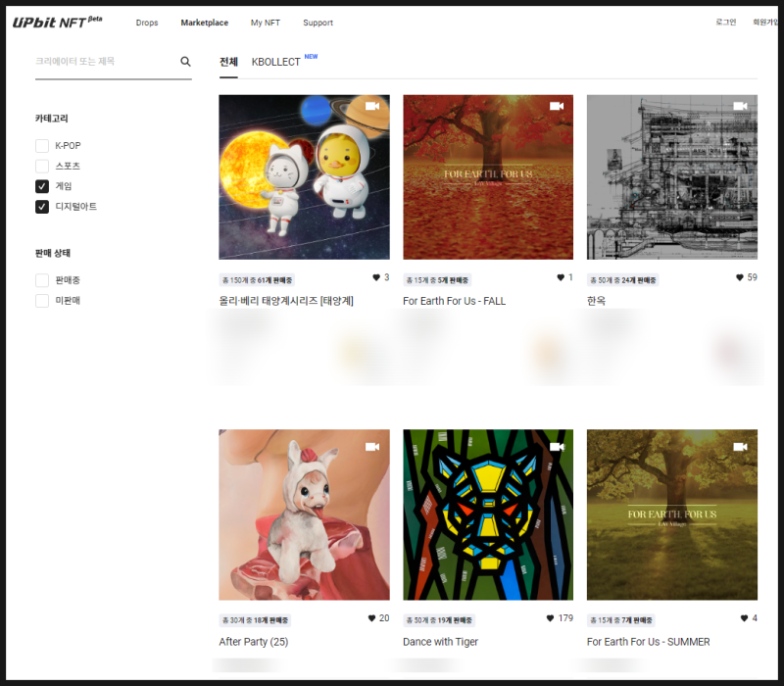
Task: Open the Marketplace menu
Action: coord(205,23)
